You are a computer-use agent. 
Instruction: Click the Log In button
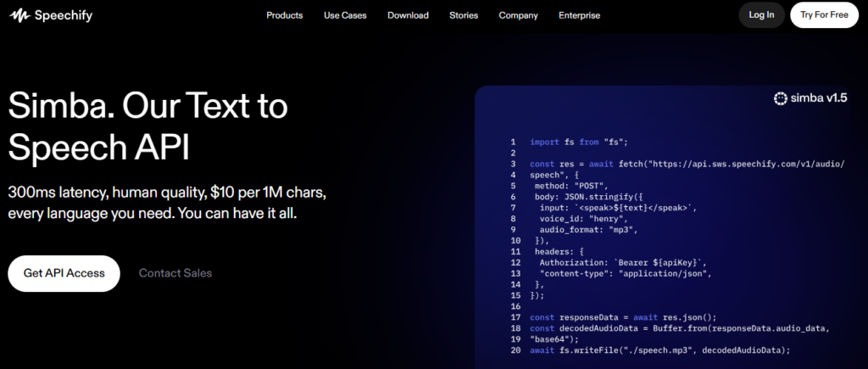coord(761,15)
